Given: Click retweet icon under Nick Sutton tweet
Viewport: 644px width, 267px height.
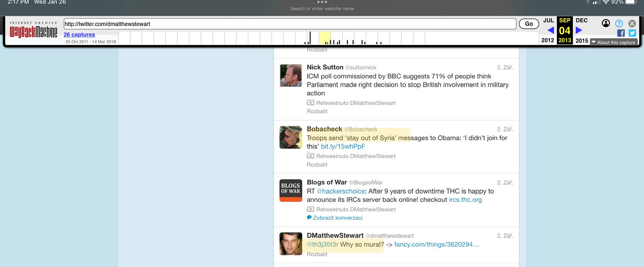Looking at the screenshot, I should (x=310, y=103).
